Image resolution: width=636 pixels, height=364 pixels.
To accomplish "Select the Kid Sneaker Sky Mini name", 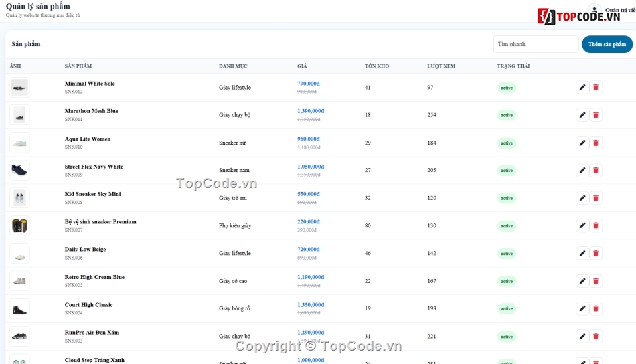I will [x=92, y=194].
